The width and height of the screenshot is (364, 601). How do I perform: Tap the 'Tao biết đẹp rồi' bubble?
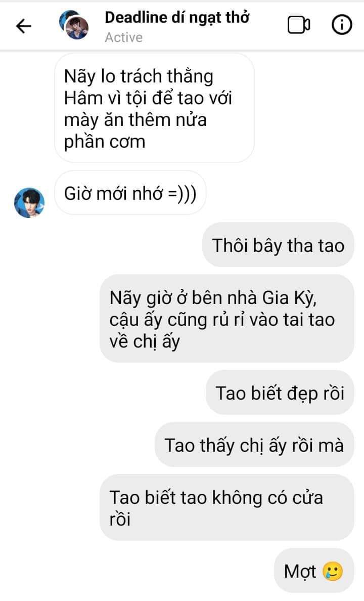280,393
